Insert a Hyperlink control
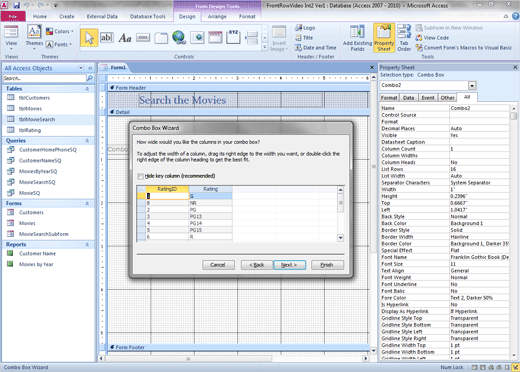 point(179,37)
